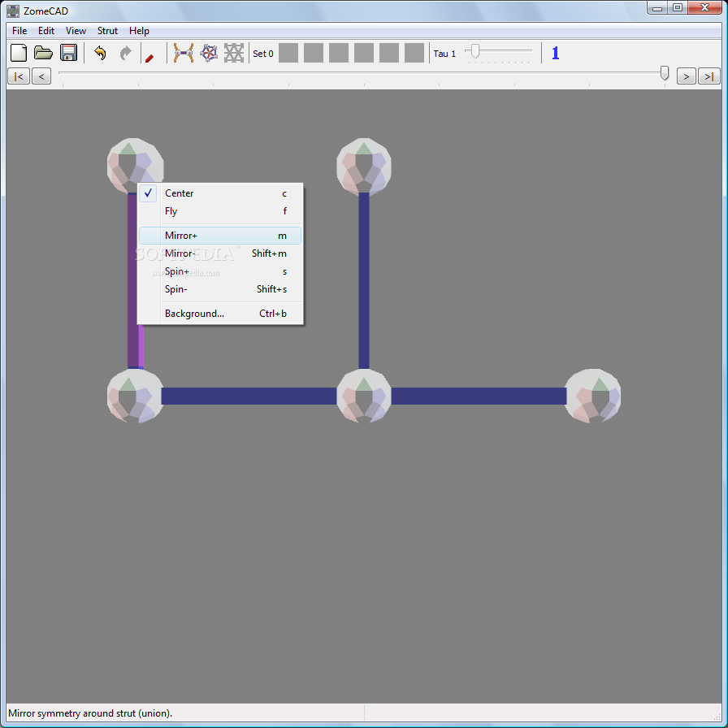Undo the last action
The height and width of the screenshot is (728, 728).
100,53
